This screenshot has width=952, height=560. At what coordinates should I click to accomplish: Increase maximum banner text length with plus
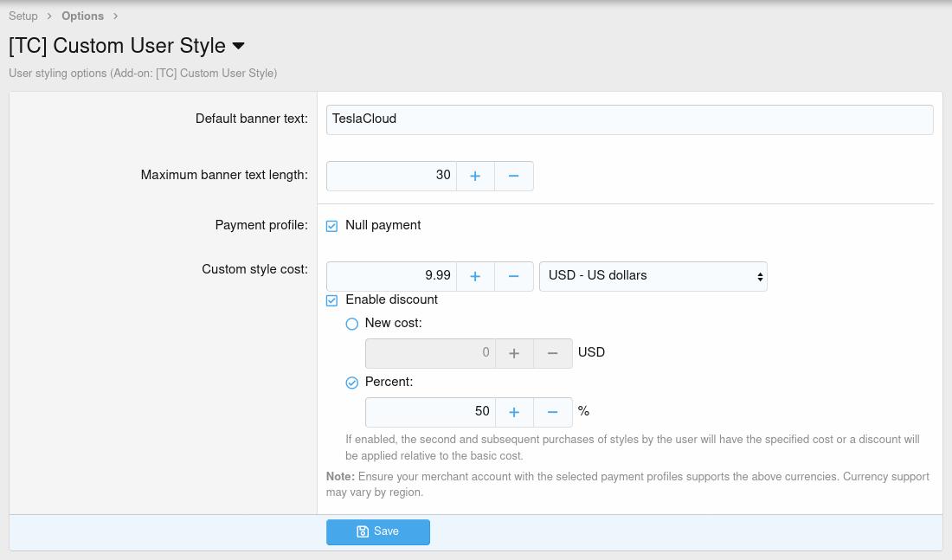pyautogui.click(x=475, y=176)
